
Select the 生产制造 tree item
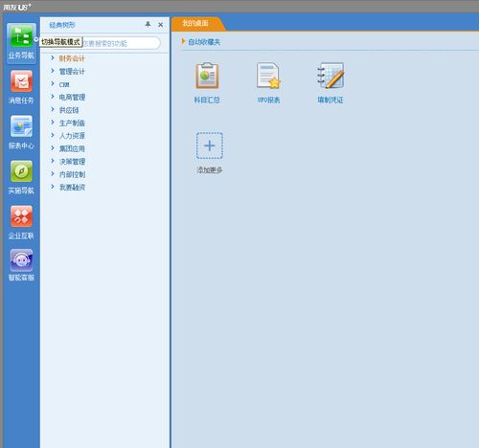coord(72,123)
